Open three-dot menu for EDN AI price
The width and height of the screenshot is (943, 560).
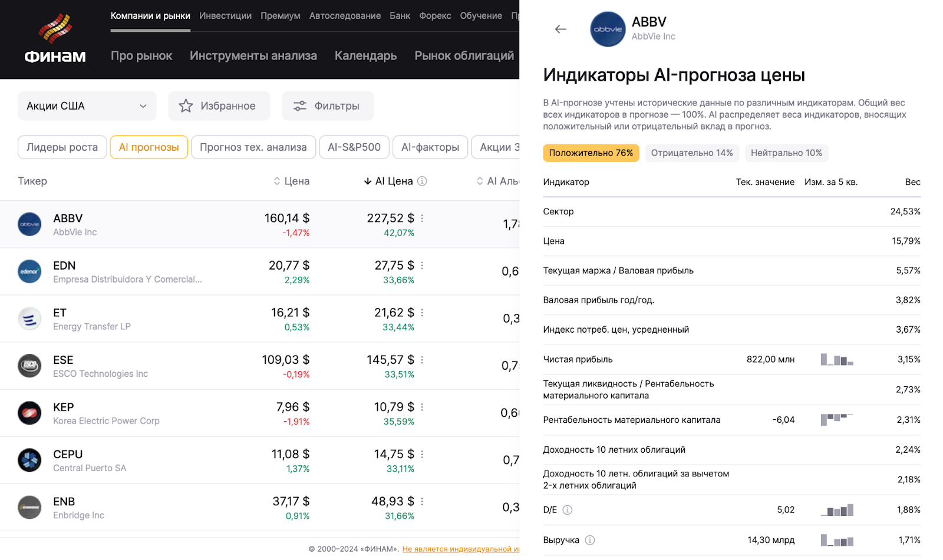coord(422,266)
